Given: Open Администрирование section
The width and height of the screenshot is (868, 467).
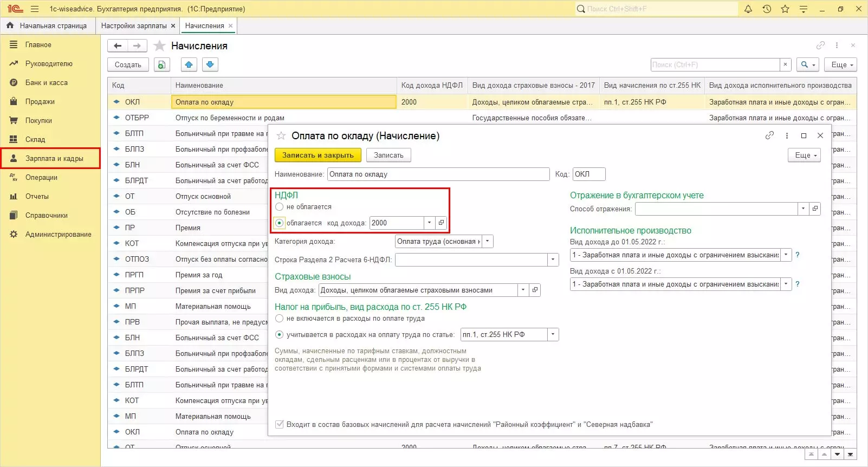Looking at the screenshot, I should coord(50,235).
